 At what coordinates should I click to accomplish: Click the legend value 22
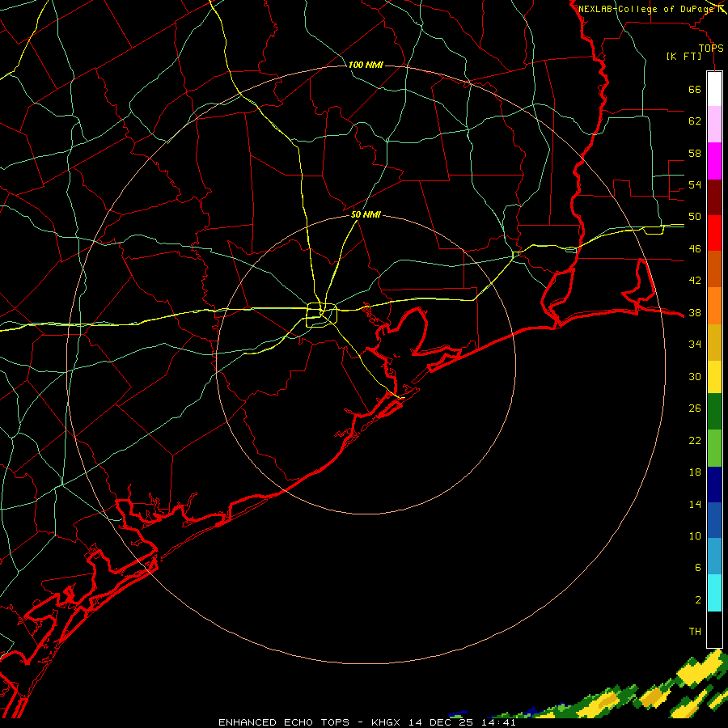[695, 440]
